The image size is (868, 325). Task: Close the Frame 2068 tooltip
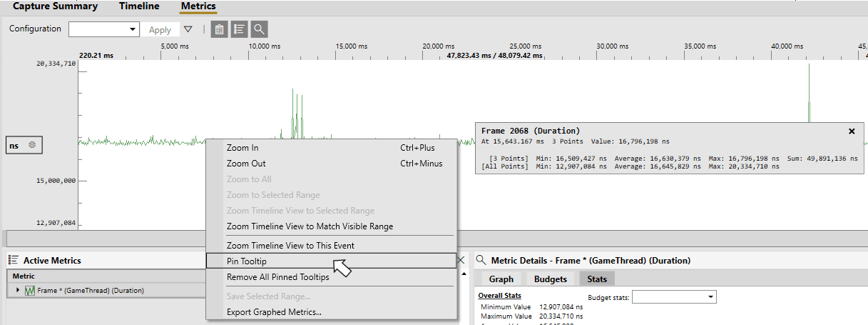tap(851, 131)
